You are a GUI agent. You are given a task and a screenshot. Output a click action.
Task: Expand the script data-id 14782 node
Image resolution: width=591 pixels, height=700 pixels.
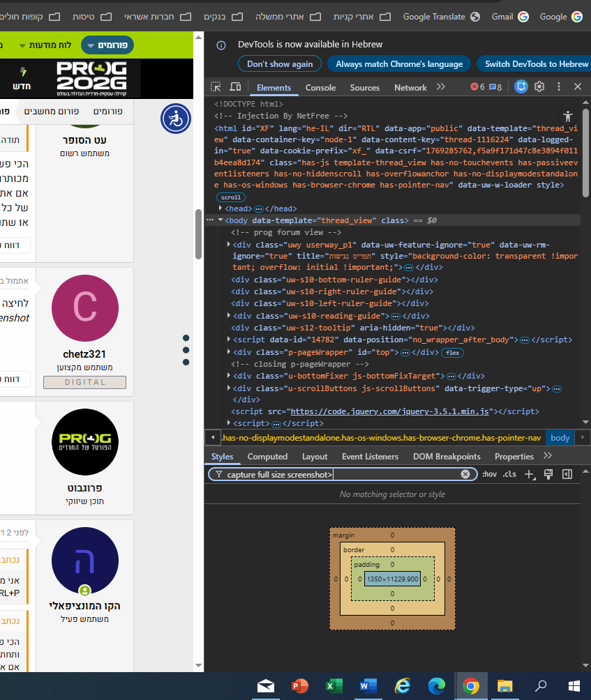(228, 340)
